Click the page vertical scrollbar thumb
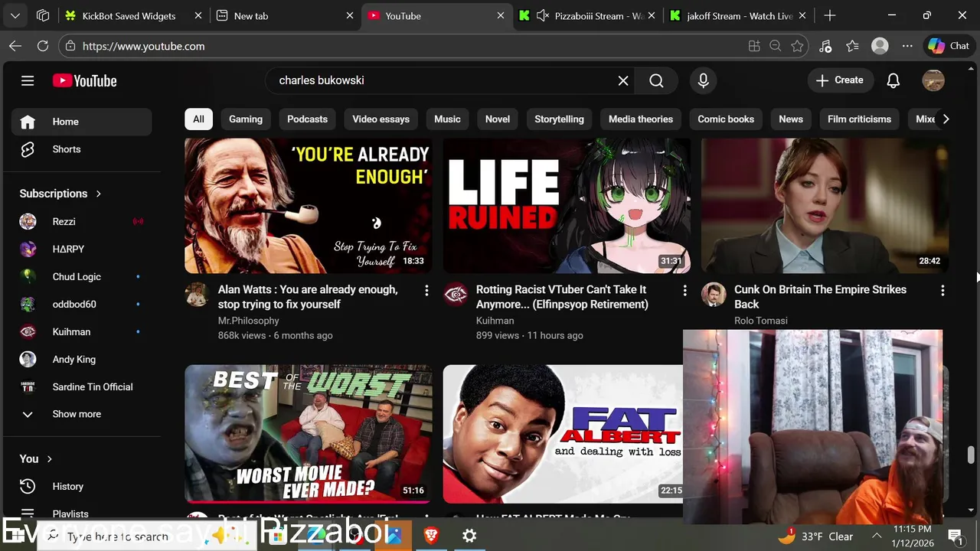Screen dimensions: 980x551 coord(971,455)
